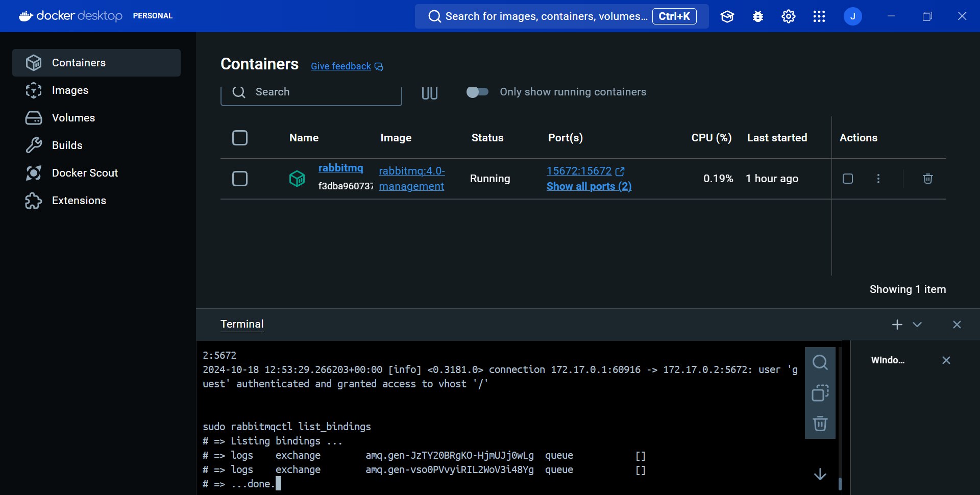Viewport: 980px width, 495px height.
Task: Click the terminal vertical scrollbar thumb
Action: pos(840,484)
